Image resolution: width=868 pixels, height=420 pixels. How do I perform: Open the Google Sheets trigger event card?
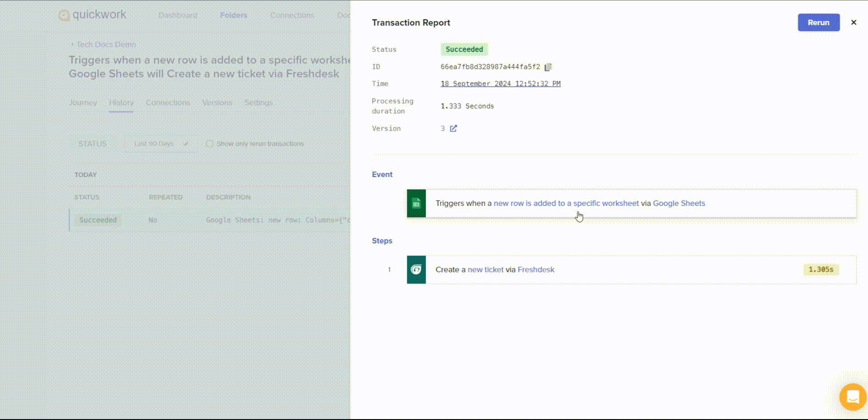[632, 203]
